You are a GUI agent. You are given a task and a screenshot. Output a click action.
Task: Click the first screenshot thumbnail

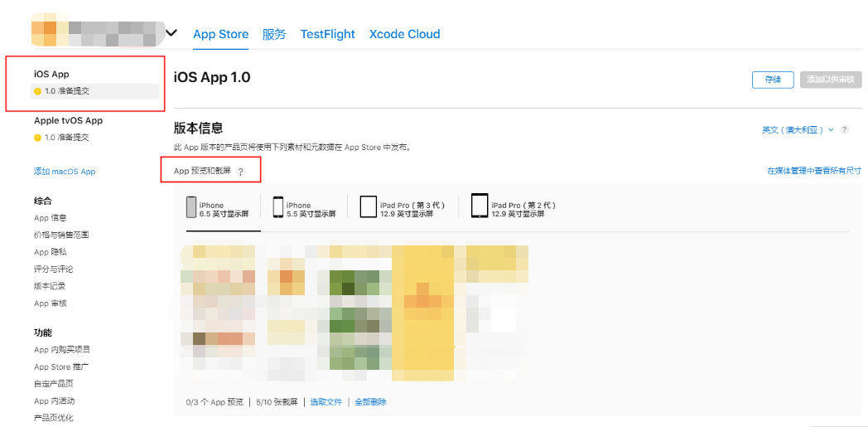(218, 308)
